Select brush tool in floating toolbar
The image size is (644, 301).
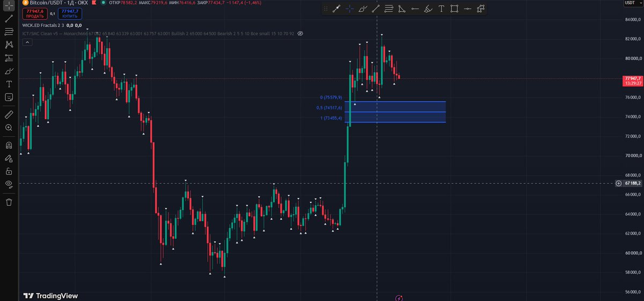[x=363, y=9]
